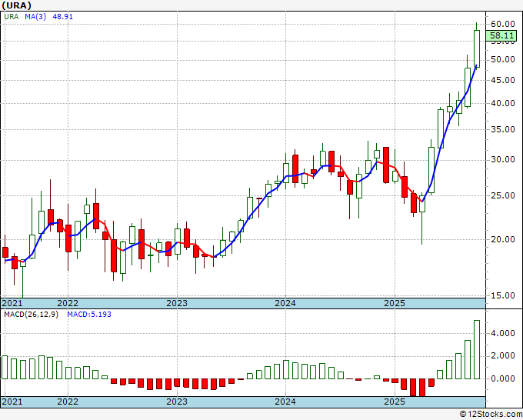This screenshot has height=420, width=523.
Task: Click 2024 on the price chart timeline
Action: point(285,303)
